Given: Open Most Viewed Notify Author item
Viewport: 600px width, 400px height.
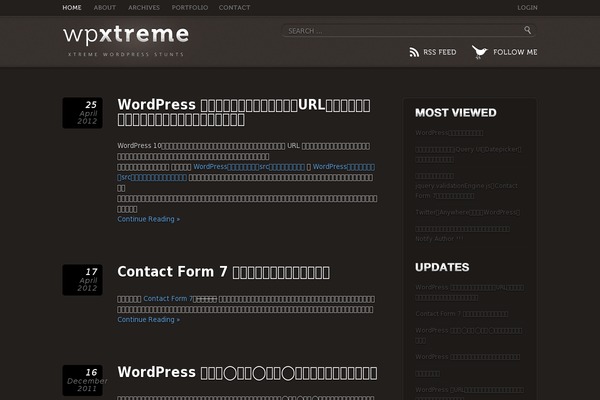Looking at the screenshot, I should pyautogui.click(x=462, y=234).
